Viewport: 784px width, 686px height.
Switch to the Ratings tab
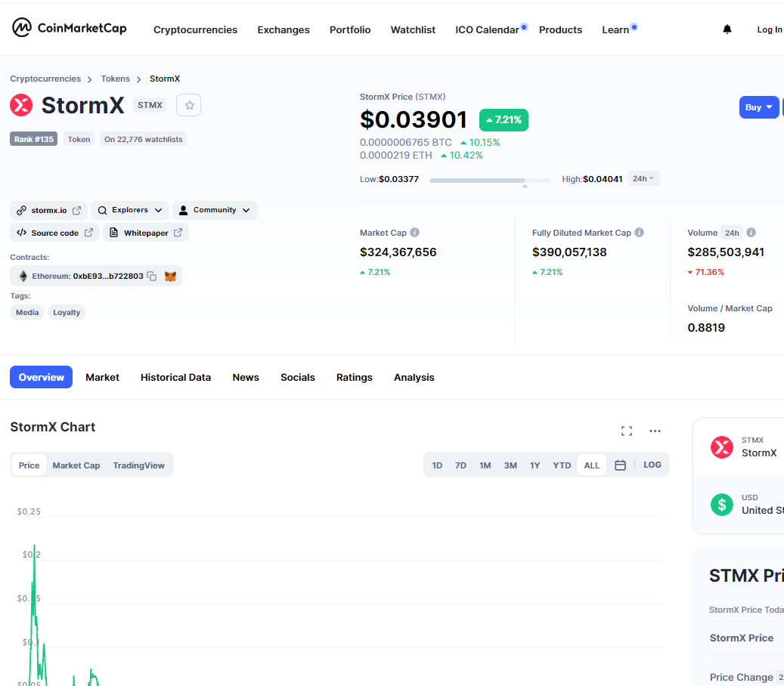point(354,377)
